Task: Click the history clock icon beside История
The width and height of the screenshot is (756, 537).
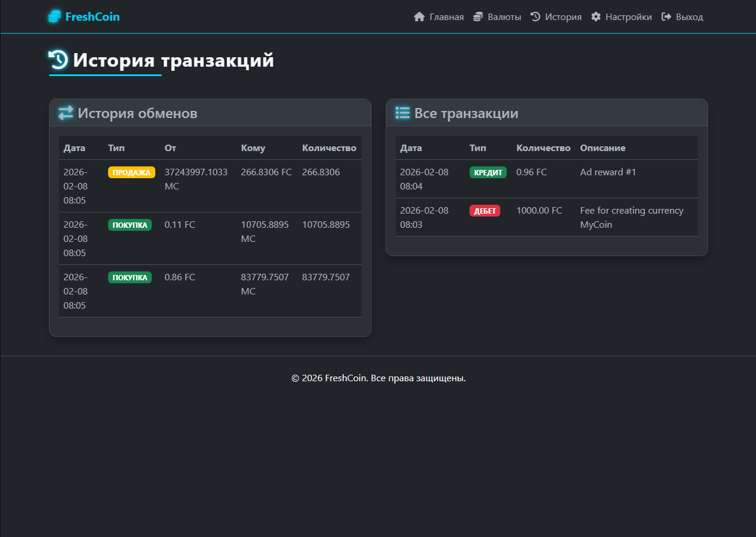Action: (x=536, y=17)
